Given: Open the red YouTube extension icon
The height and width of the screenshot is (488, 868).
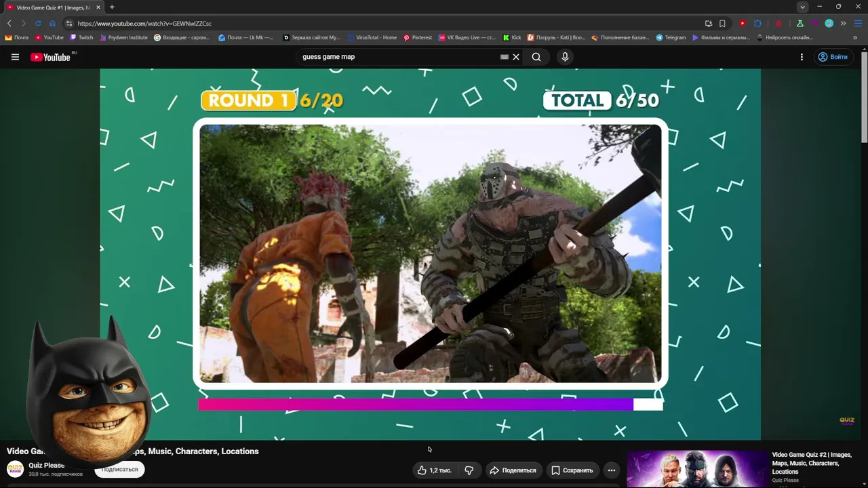Looking at the screenshot, I should coord(743,23).
